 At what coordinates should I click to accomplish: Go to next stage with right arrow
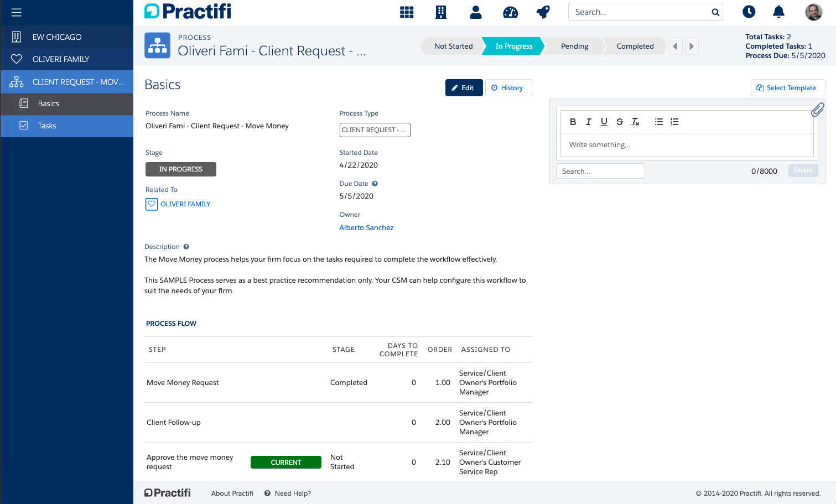(x=692, y=46)
